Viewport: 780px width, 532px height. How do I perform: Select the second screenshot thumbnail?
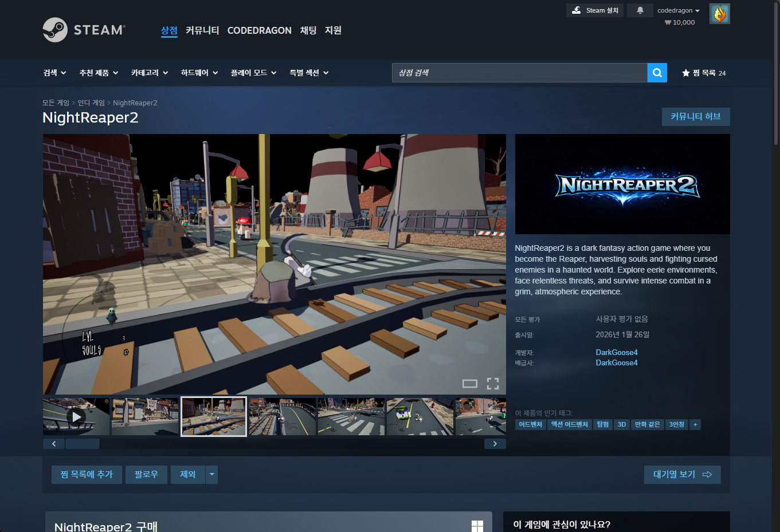[145, 416]
